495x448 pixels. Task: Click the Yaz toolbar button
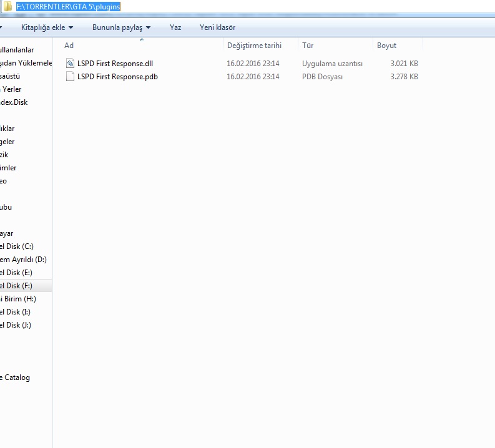coord(175,27)
